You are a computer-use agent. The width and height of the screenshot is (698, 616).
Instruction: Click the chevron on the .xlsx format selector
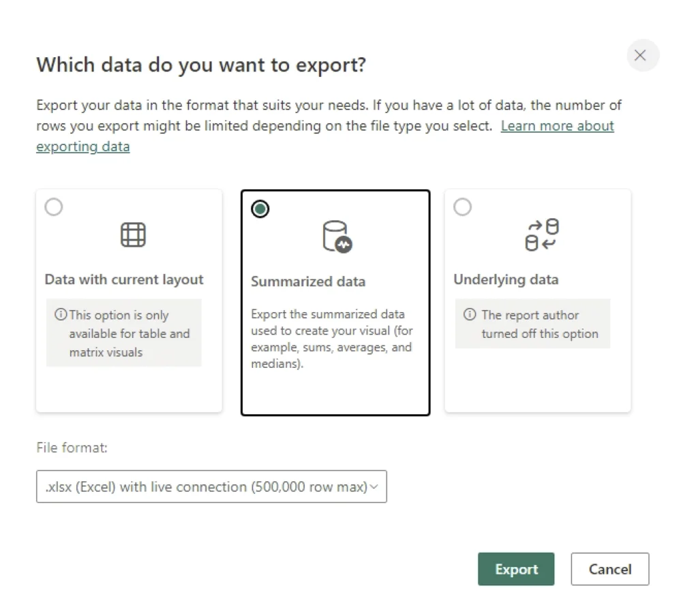pyautogui.click(x=374, y=486)
